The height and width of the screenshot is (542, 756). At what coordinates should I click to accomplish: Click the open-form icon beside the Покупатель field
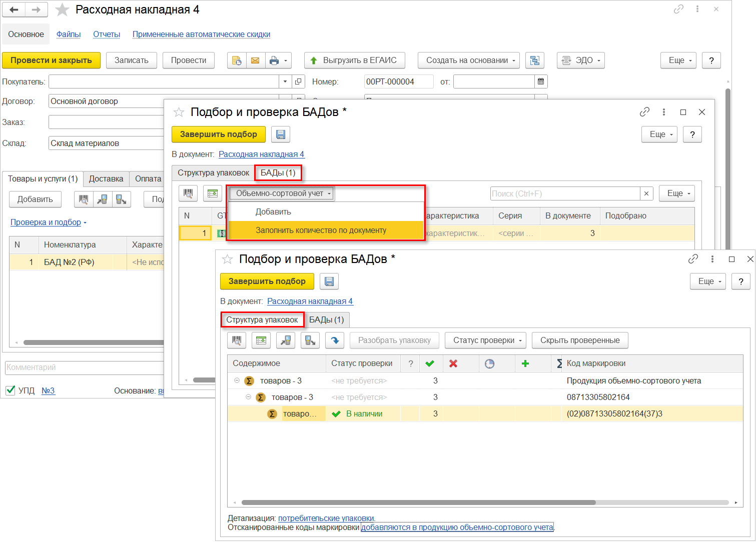tap(298, 81)
